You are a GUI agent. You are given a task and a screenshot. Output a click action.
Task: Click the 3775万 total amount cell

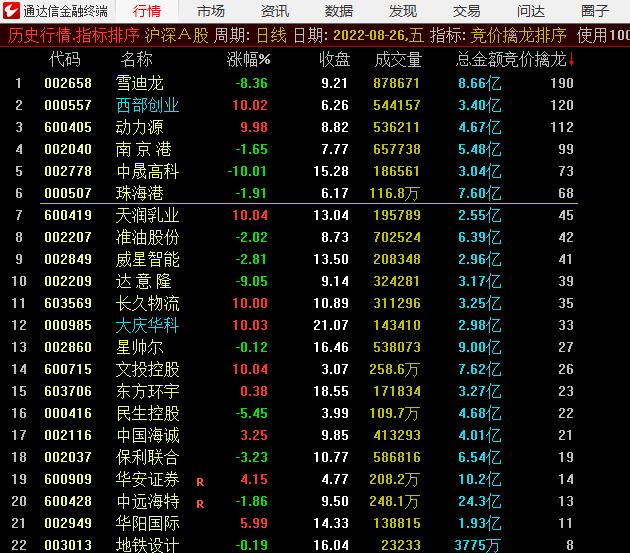tap(477, 545)
